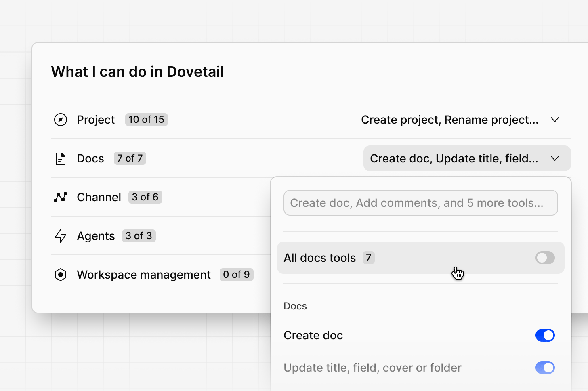The width and height of the screenshot is (588, 391).
Task: Select the Project row label
Action: (96, 120)
